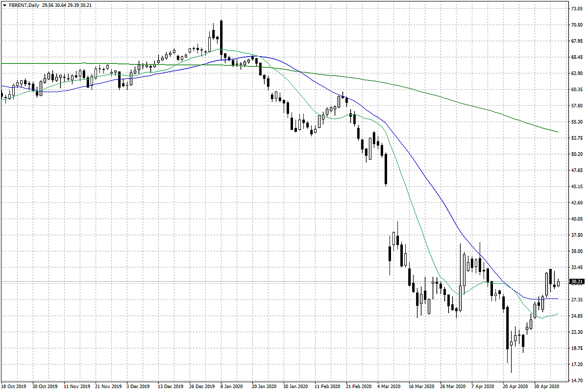Select the right end of dark green average line

pyautogui.click(x=557, y=131)
